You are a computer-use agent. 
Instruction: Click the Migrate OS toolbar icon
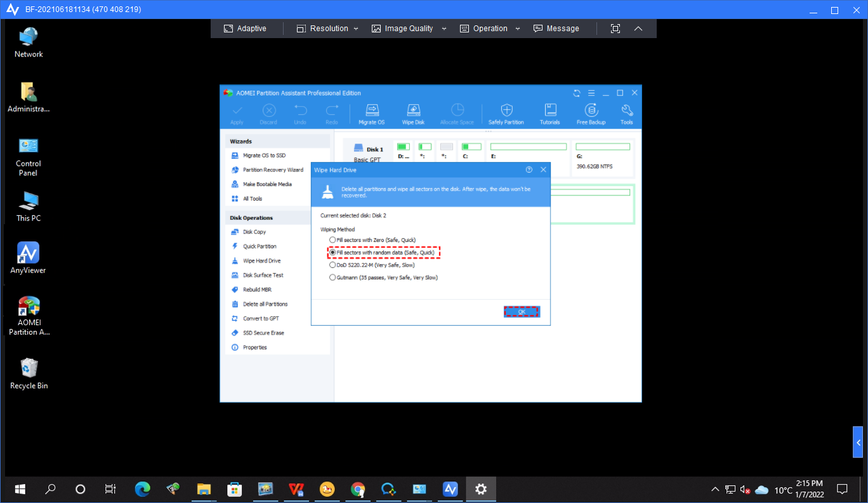pos(372,113)
